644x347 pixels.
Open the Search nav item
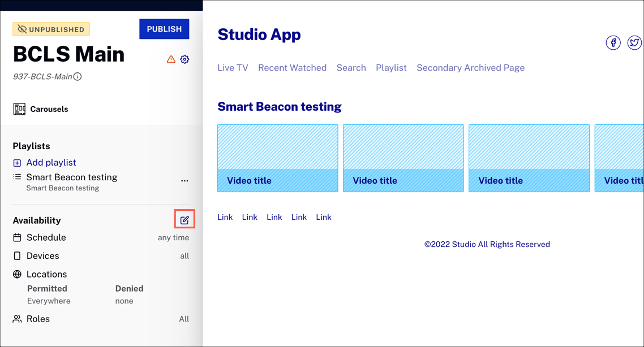[351, 68]
